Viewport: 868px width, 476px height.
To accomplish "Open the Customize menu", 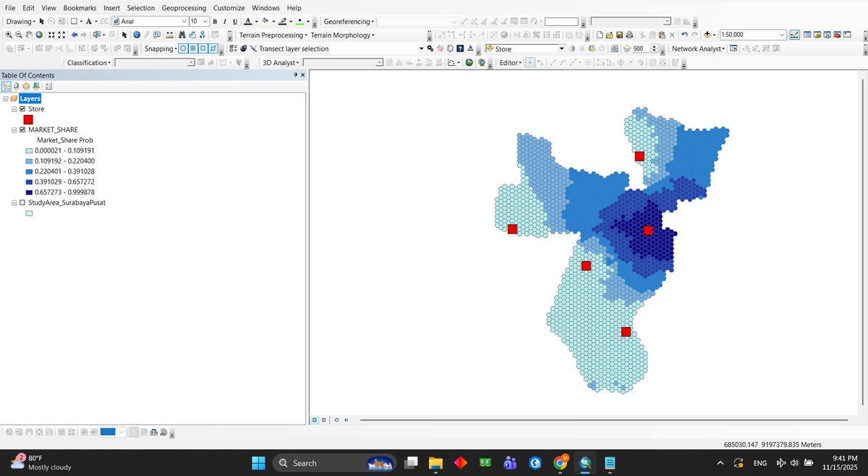I will [229, 8].
